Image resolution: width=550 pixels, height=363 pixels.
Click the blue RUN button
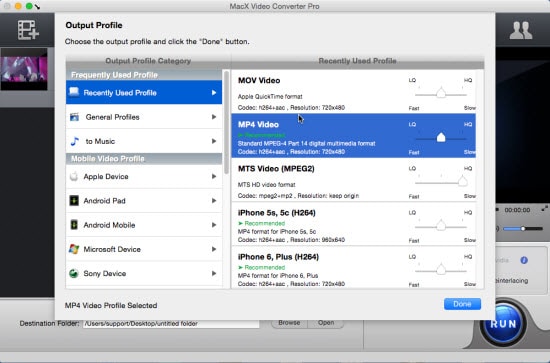(503, 323)
